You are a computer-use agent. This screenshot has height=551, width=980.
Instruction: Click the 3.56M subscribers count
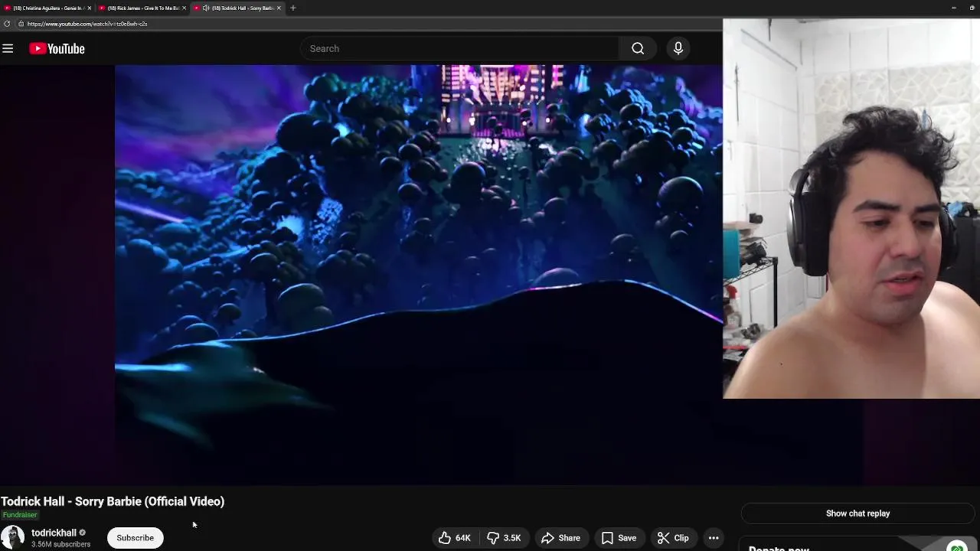60,544
